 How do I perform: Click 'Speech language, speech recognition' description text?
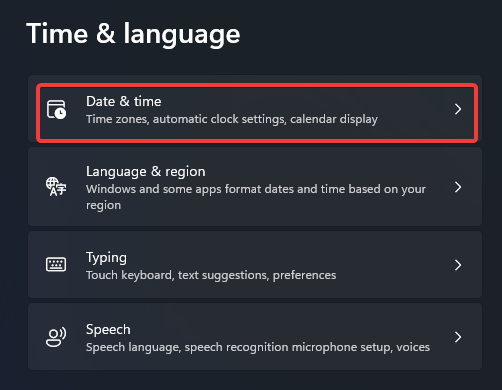coord(187,347)
